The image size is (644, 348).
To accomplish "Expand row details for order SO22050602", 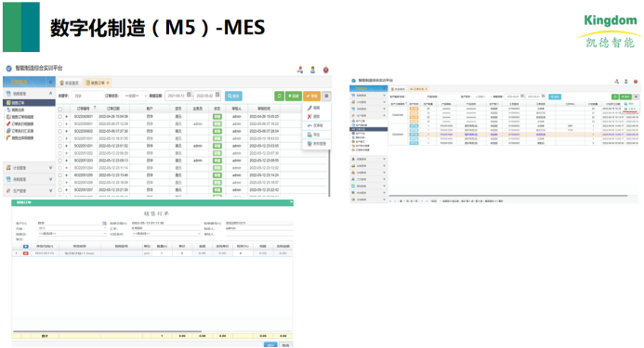I will click(x=67, y=132).
